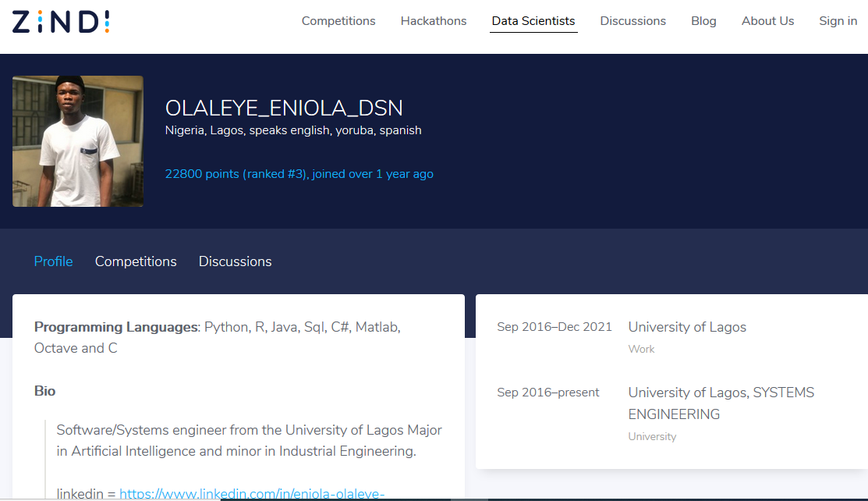Click the Sep 2016–Dec 2021 date

pyautogui.click(x=554, y=327)
